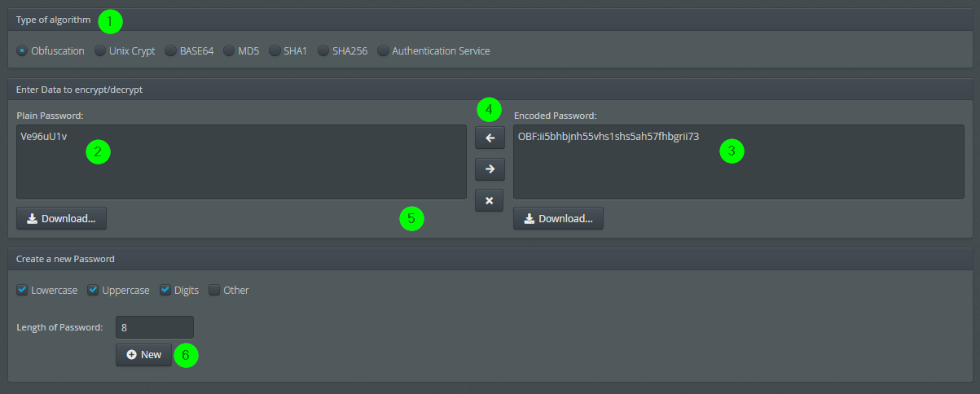Click the 'Plain Password:' label
980x394 pixels.
pyautogui.click(x=51, y=116)
